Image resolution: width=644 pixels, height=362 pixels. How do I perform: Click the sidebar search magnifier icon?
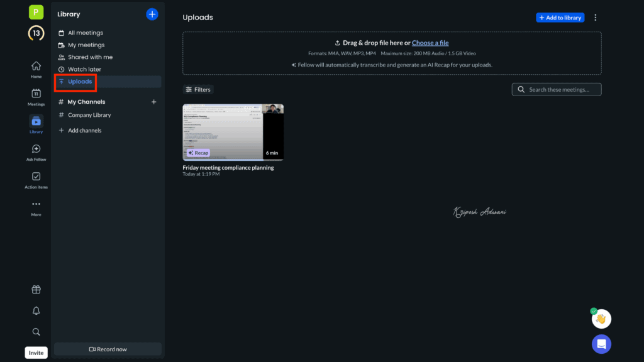tap(36, 332)
